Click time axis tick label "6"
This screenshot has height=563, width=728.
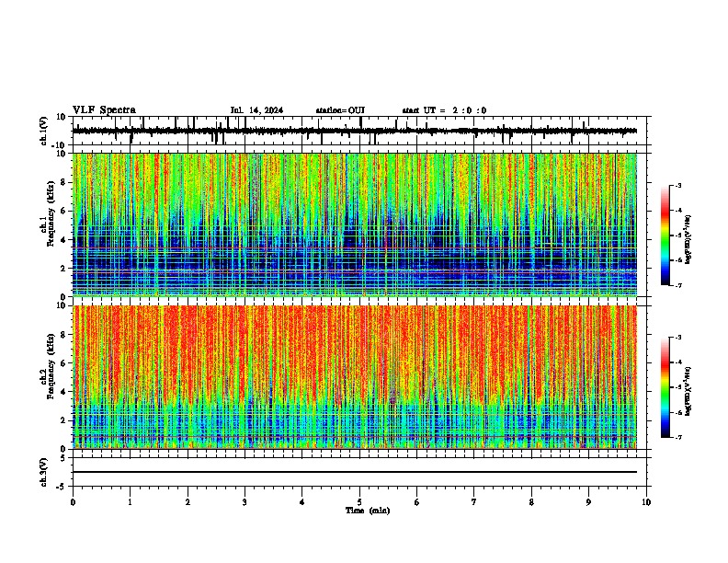[417, 502]
